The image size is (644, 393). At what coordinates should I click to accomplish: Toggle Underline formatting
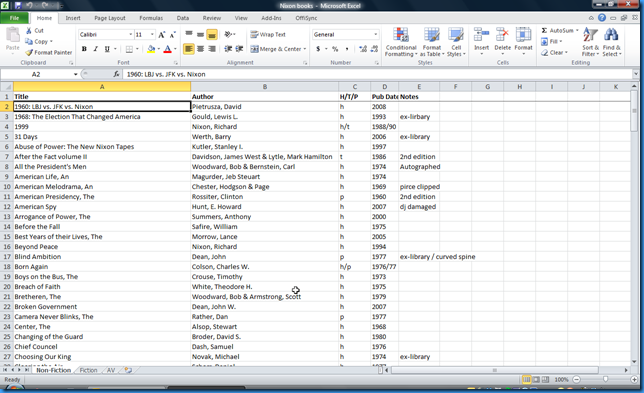click(x=107, y=49)
